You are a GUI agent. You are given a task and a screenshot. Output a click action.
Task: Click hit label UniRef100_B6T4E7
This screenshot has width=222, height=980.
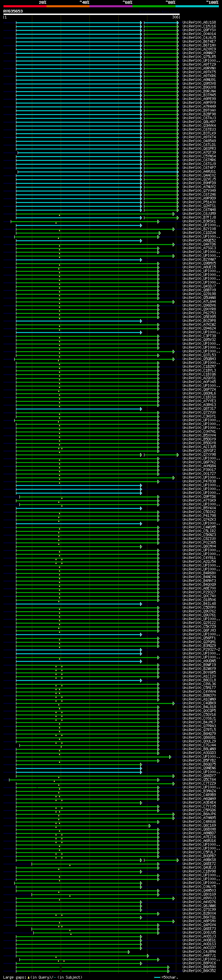click(199, 41)
